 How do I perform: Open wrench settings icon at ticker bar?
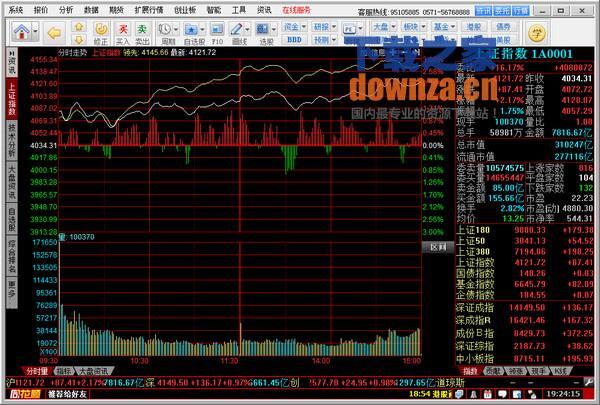pyautogui.click(x=589, y=382)
